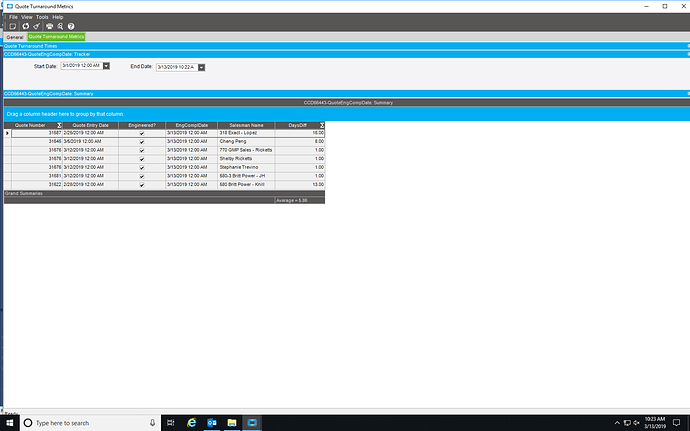Image resolution: width=690 pixels, height=431 pixels.
Task: Sort by the Salesman Name column header
Action: [246, 125]
